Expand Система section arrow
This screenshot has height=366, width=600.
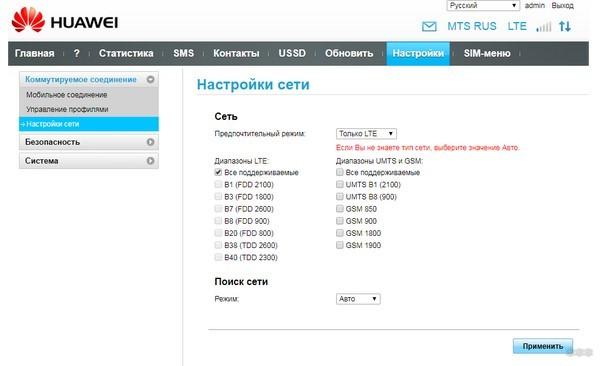pyautogui.click(x=150, y=161)
